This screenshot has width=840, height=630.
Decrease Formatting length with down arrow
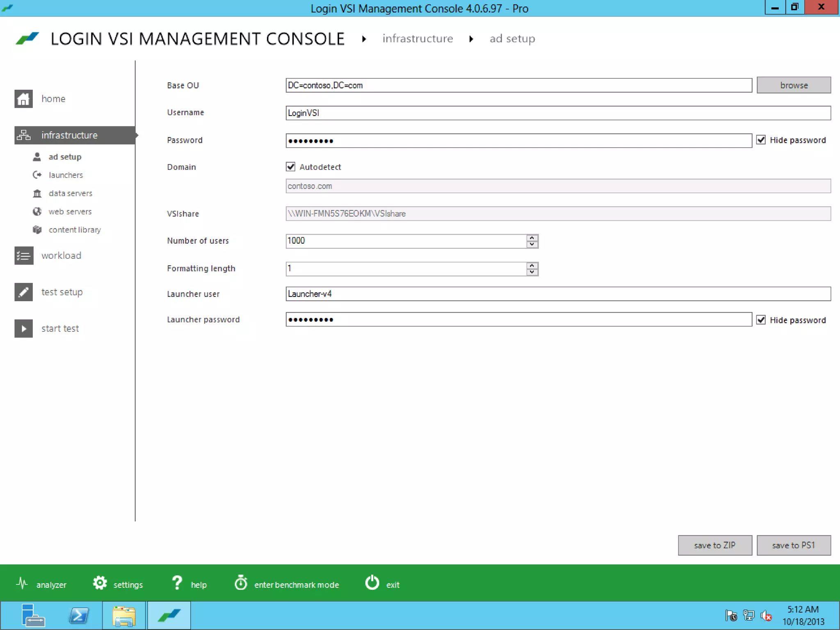532,272
